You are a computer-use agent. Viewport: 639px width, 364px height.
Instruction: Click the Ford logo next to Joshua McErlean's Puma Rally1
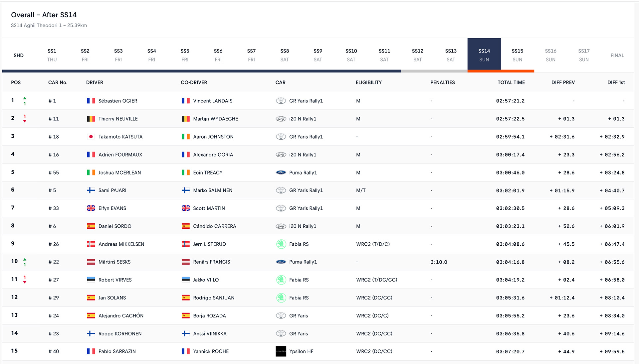point(281,173)
